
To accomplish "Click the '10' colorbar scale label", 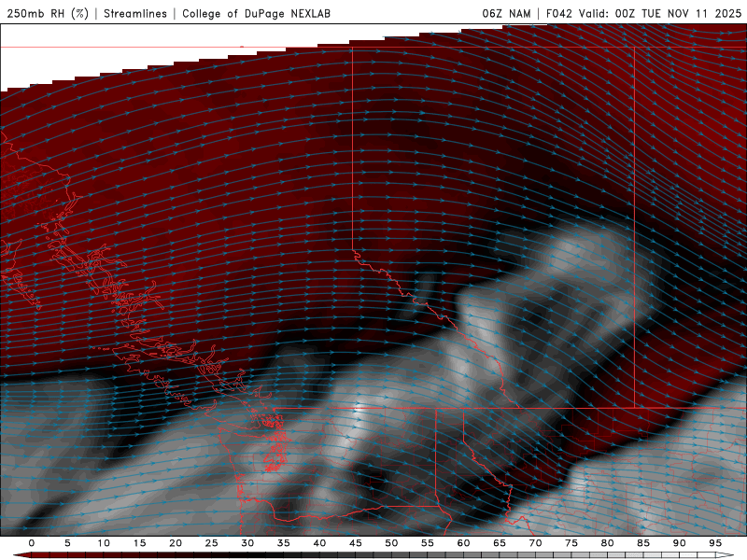I will tap(104, 543).
